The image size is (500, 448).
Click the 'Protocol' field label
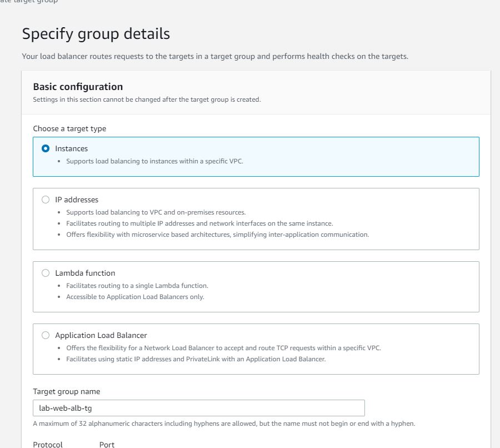(x=48, y=444)
